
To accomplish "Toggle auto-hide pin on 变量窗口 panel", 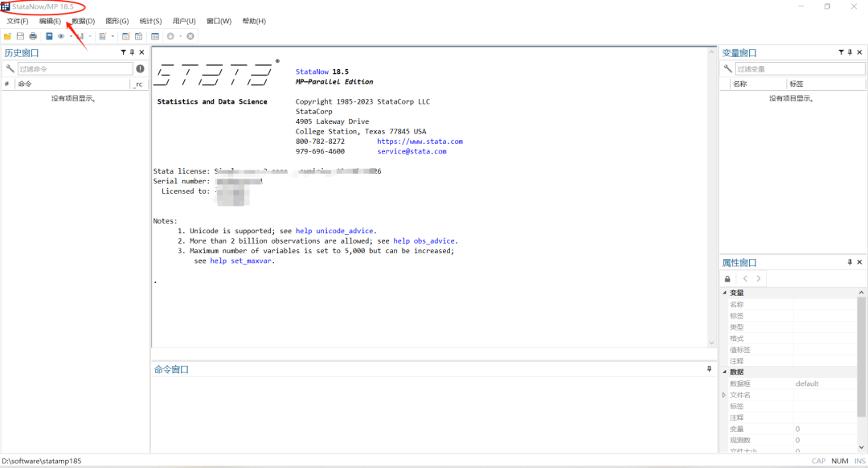I will 848,51.
